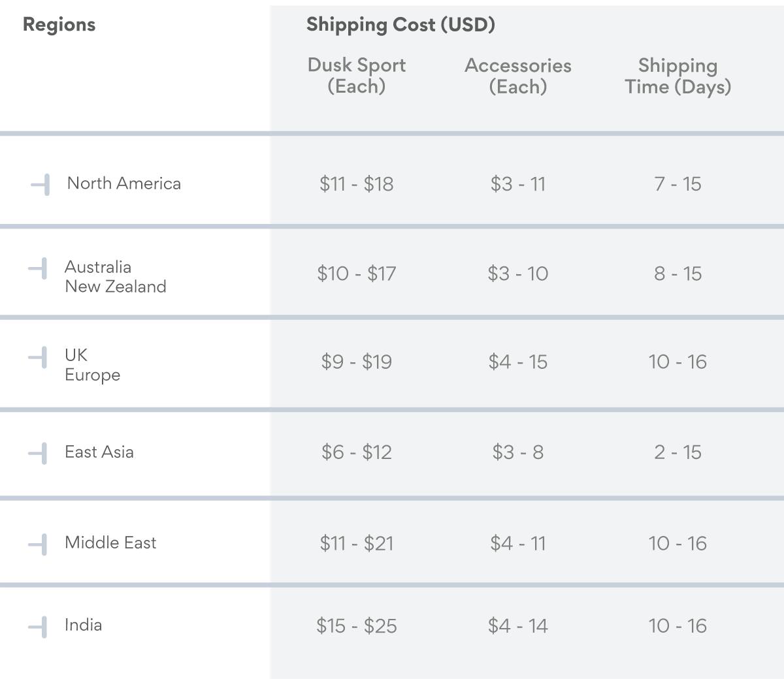The image size is (784, 694).
Task: Click the marker icon beside North America
Action: point(41,185)
